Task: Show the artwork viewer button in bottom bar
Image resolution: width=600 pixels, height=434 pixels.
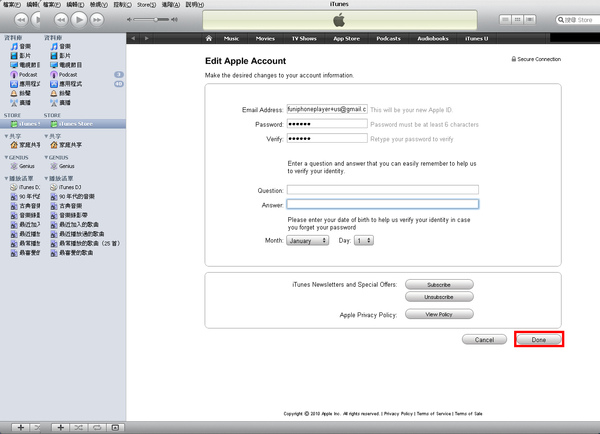Action: pyautogui.click(x=115, y=427)
